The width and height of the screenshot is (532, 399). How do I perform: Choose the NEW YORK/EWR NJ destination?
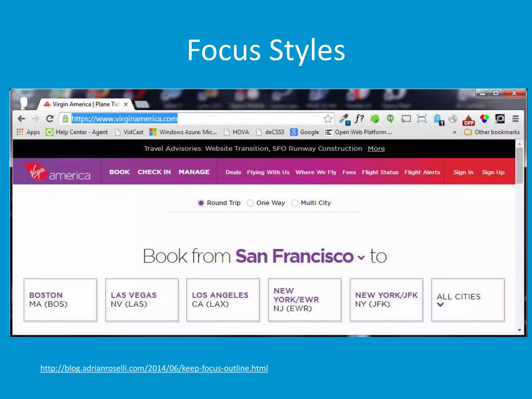pyautogui.click(x=305, y=300)
